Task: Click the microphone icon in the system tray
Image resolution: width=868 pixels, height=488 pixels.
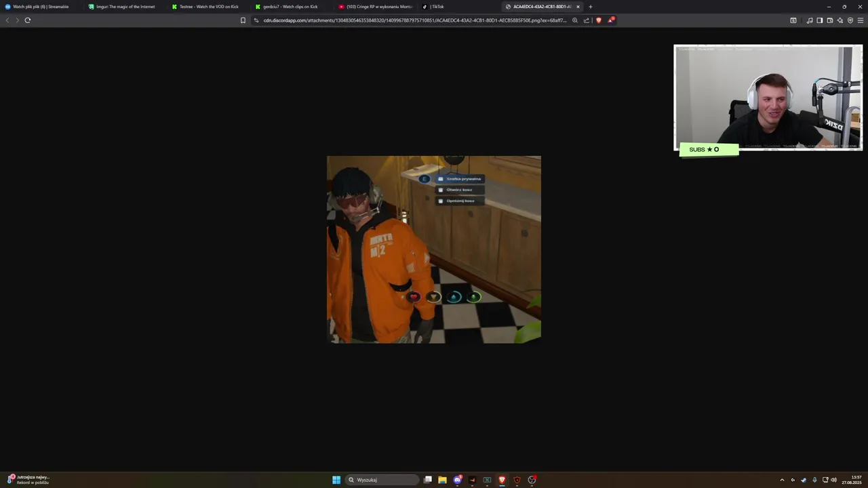Action: (814, 480)
